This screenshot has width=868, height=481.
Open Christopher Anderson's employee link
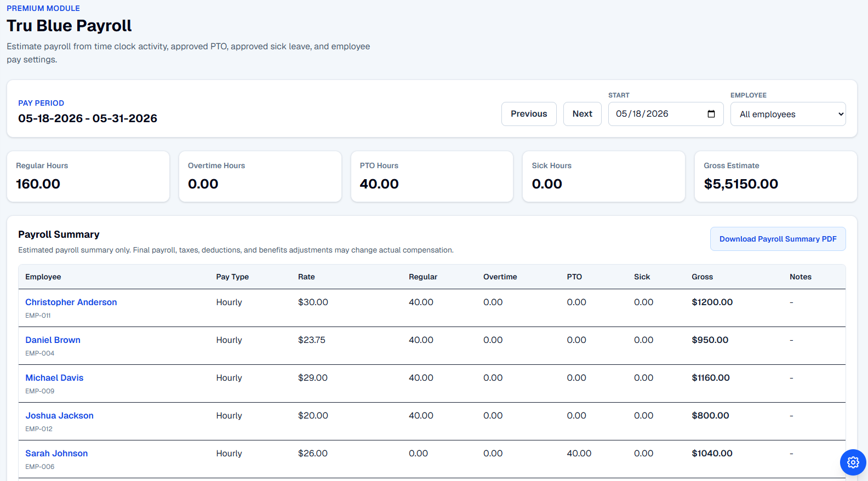pyautogui.click(x=71, y=302)
